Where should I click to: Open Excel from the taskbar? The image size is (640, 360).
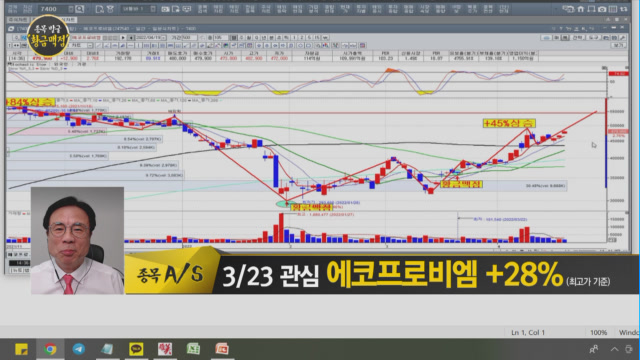tap(193, 349)
